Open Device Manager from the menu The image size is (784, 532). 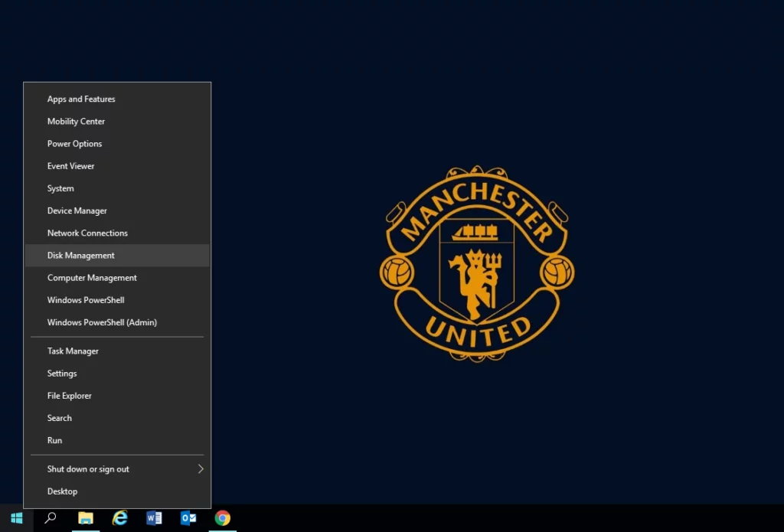(x=77, y=211)
